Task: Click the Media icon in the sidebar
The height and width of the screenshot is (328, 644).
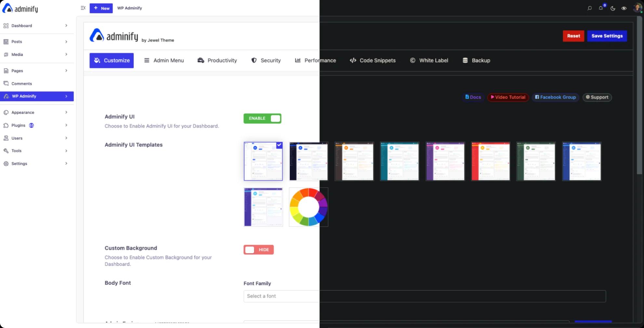Action: point(6,55)
